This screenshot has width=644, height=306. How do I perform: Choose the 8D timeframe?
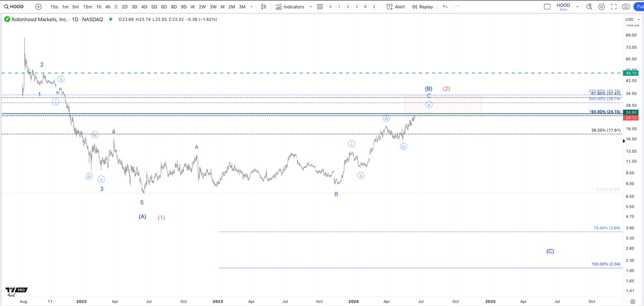coord(174,7)
